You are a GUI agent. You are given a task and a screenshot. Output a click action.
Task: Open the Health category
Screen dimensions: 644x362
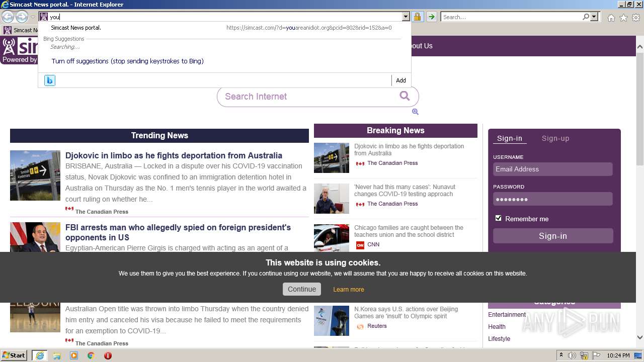click(497, 327)
